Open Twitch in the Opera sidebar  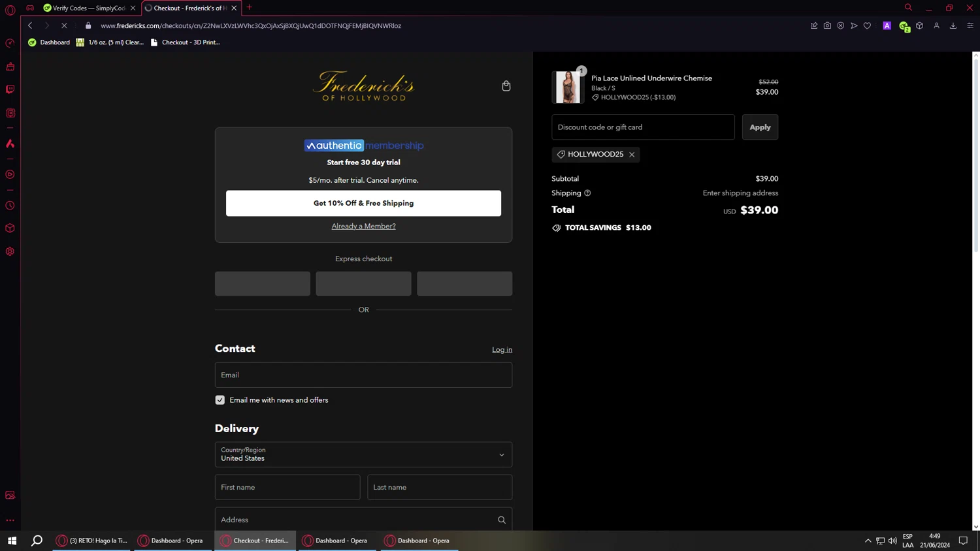click(10, 89)
